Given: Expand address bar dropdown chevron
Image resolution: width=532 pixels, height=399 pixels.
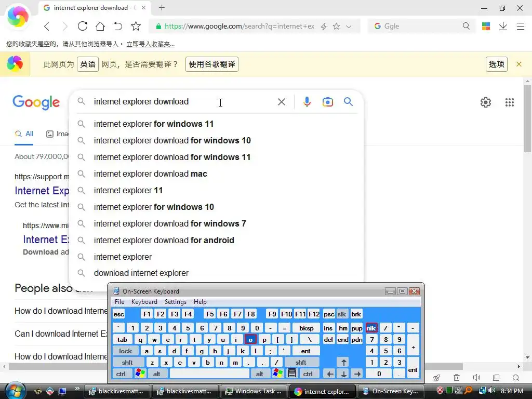Looking at the screenshot, I should (x=349, y=26).
